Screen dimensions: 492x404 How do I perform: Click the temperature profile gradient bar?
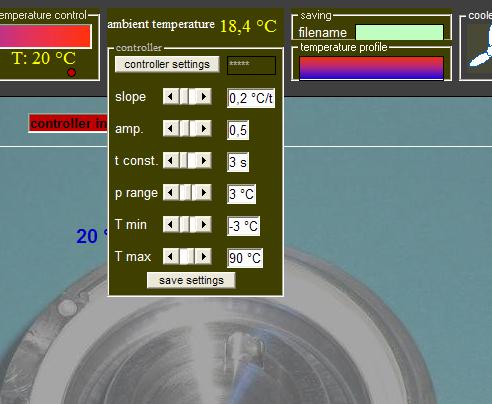pos(371,68)
